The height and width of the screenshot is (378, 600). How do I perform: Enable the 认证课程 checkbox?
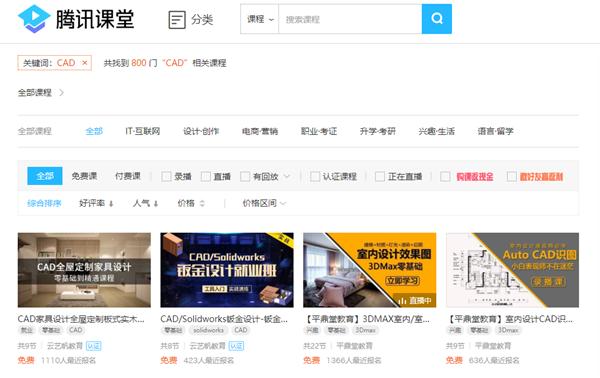click(x=315, y=176)
